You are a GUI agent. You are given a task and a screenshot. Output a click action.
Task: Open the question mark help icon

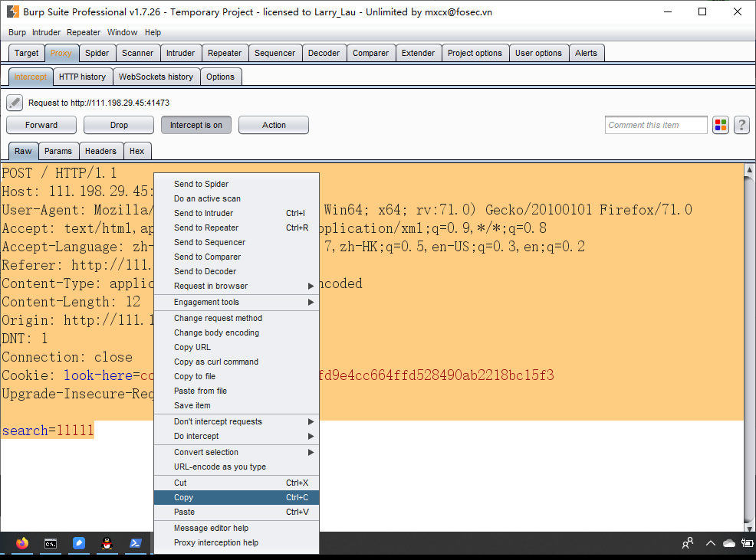(741, 126)
